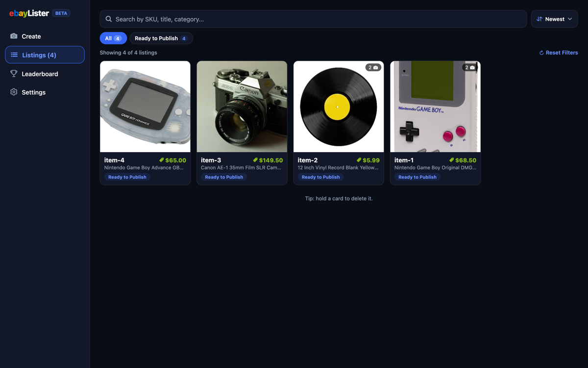Select the Ready to Publish filter tab
The image size is (588, 368).
(x=161, y=38)
